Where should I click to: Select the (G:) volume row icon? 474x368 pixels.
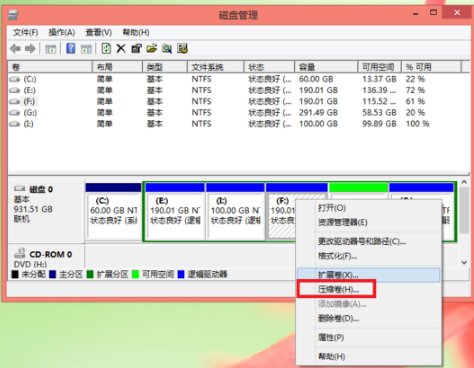point(14,113)
